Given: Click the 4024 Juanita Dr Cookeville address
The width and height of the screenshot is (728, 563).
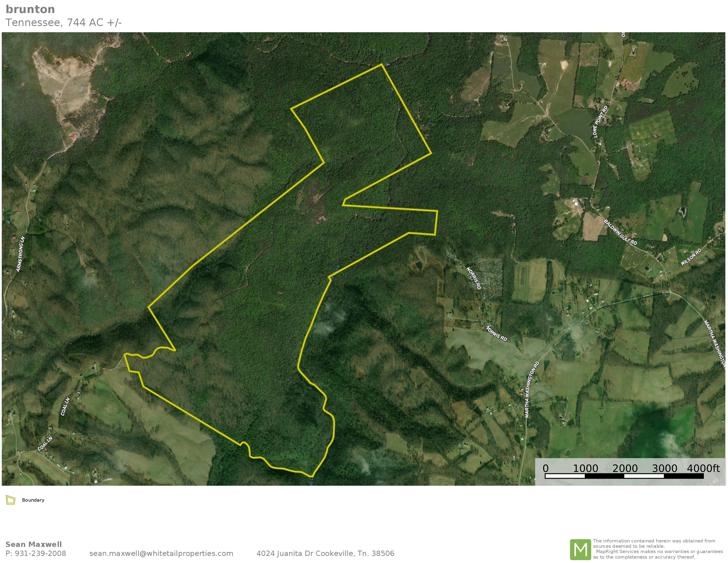Looking at the screenshot, I should [325, 553].
